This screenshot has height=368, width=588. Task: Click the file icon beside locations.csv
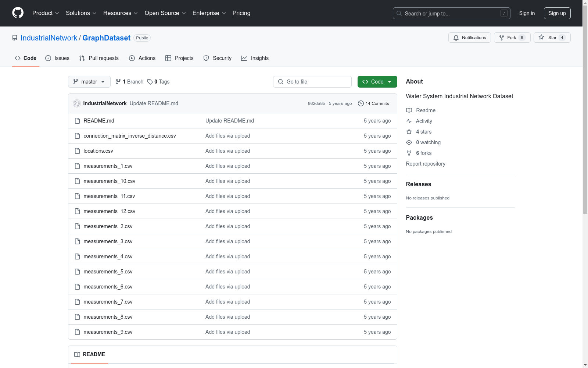[x=77, y=151]
